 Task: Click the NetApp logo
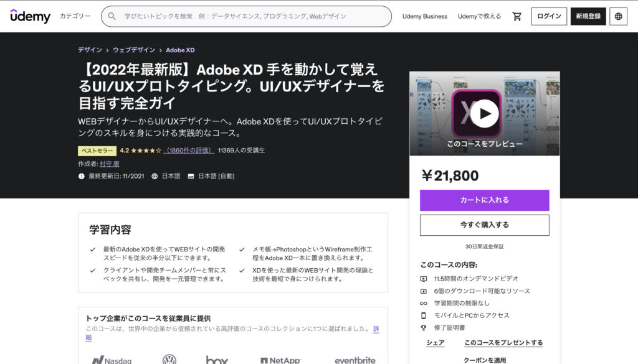pos(280,360)
